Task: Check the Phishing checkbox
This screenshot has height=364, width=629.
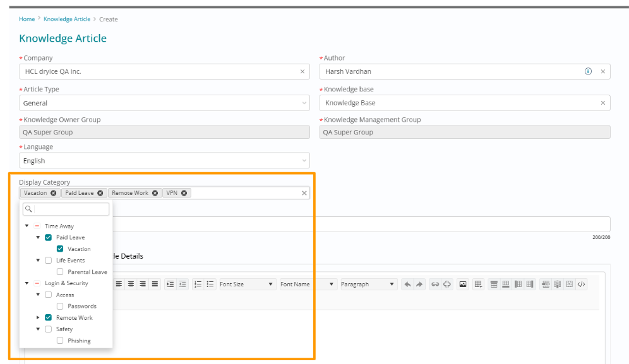Action: 60,341
